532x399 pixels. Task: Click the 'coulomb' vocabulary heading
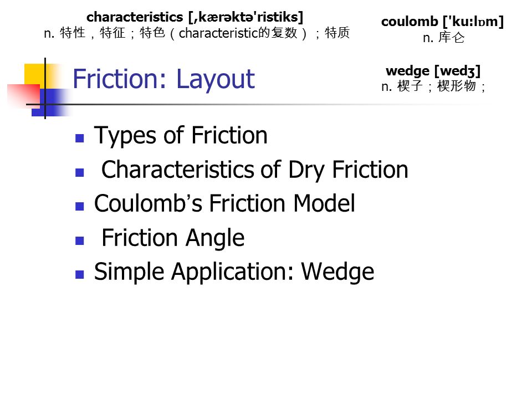[x=442, y=22]
